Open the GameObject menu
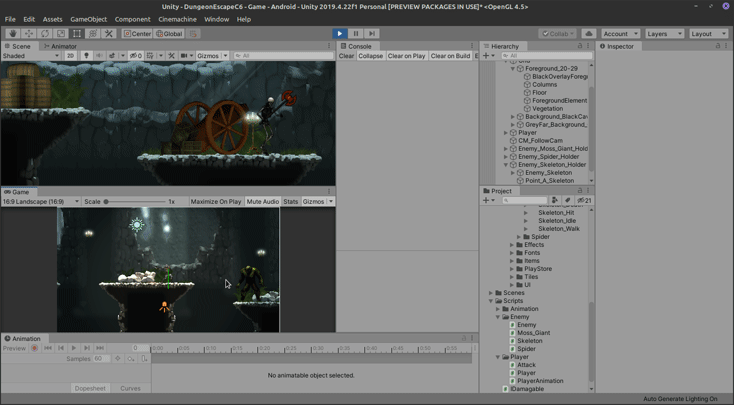 point(88,19)
